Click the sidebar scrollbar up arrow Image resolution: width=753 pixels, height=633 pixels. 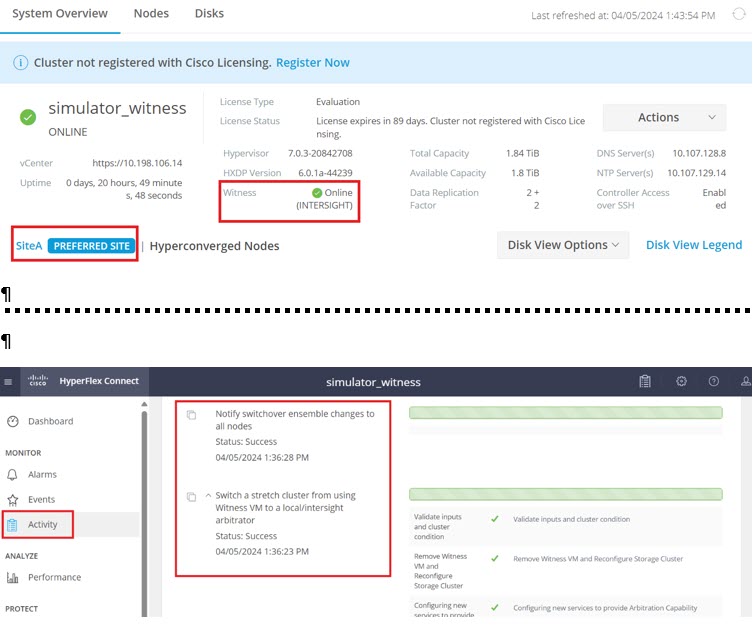(144, 404)
